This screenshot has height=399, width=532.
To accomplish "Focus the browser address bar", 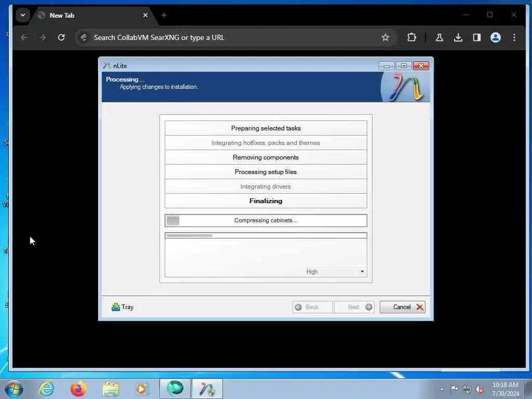I will pos(236,37).
